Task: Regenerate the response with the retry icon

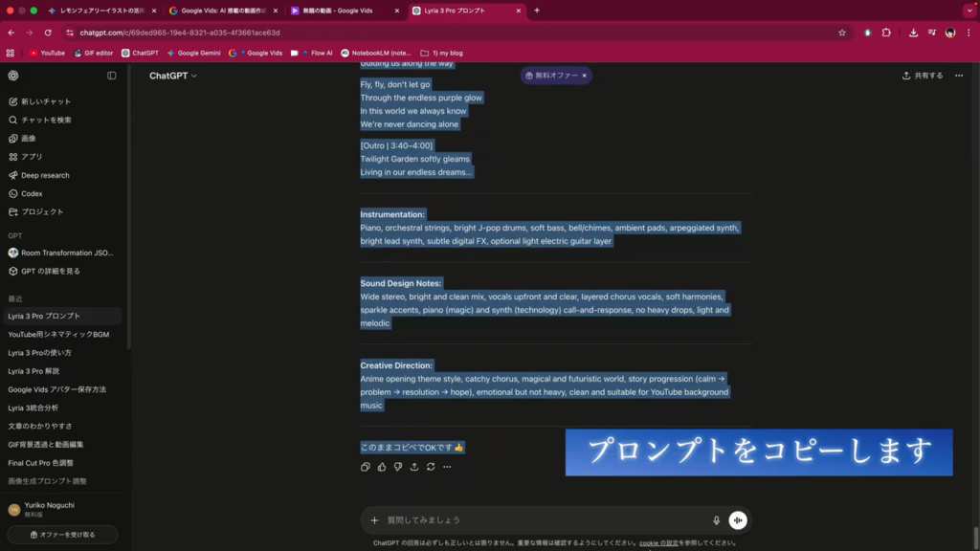Action: (x=431, y=467)
